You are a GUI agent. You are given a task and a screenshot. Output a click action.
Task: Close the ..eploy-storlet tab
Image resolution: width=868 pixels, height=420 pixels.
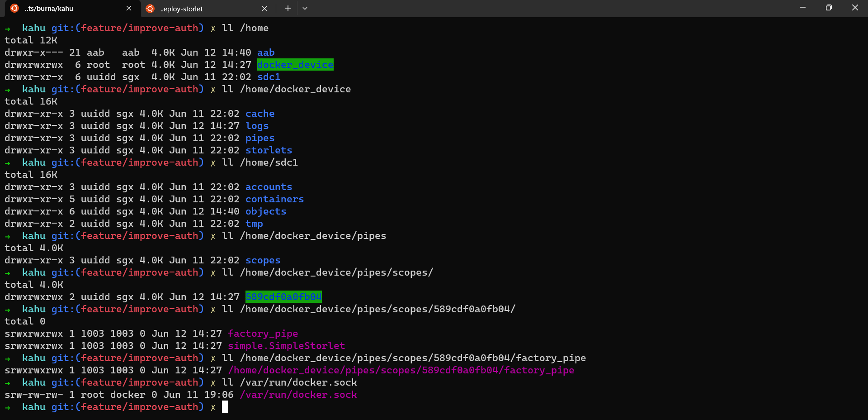click(x=264, y=9)
